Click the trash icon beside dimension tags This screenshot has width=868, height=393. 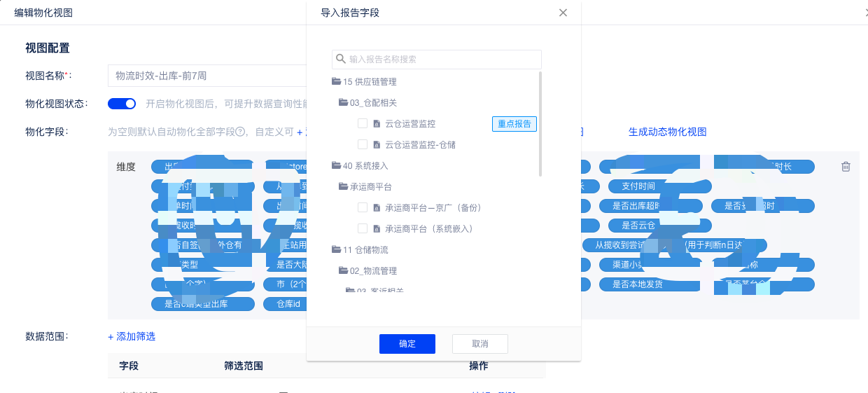tap(846, 167)
